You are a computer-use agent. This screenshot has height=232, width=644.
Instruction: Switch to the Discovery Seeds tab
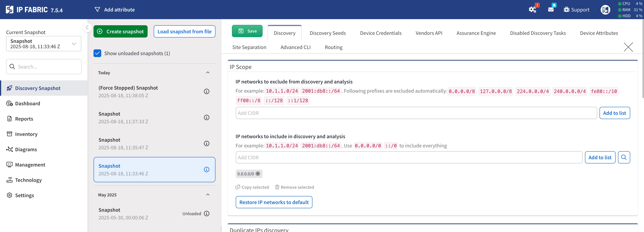click(328, 33)
